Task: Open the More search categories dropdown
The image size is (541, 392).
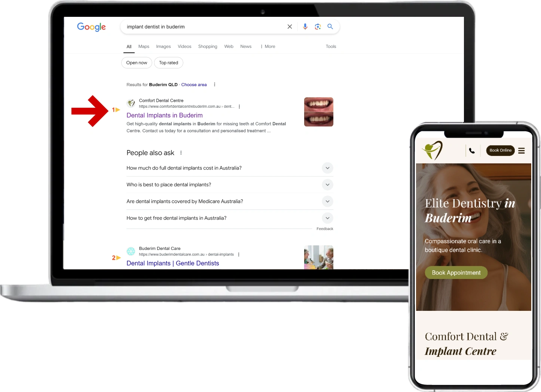Action: (268, 46)
